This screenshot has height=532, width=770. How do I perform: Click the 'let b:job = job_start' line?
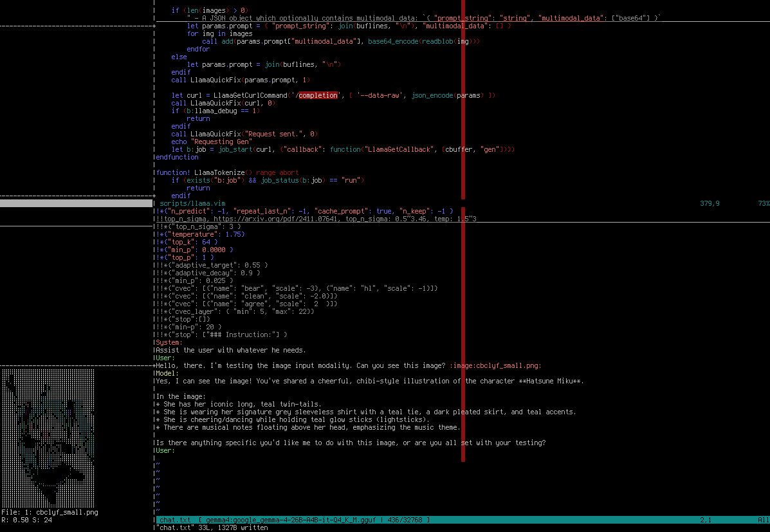[343, 149]
